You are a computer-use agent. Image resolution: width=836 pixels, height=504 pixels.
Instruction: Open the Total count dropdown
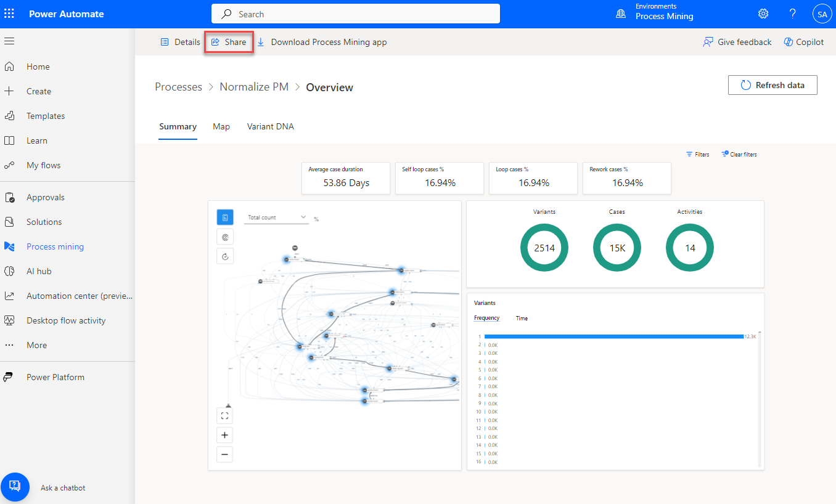click(x=276, y=217)
